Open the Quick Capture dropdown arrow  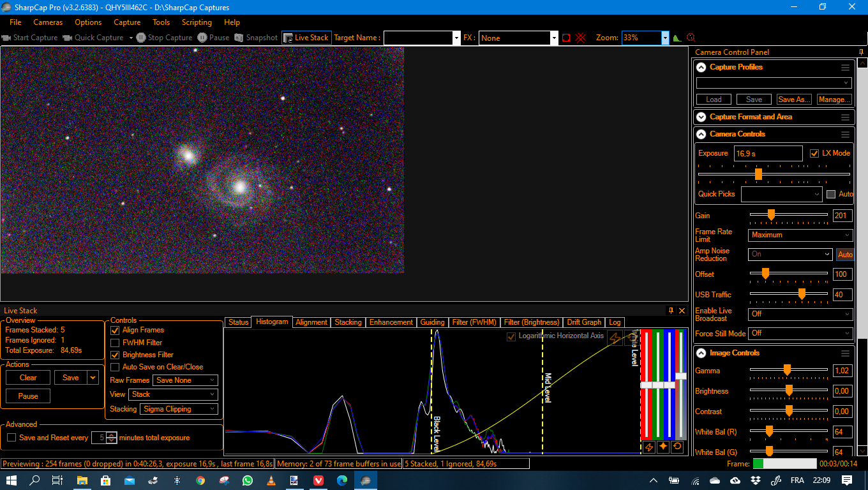click(x=131, y=38)
